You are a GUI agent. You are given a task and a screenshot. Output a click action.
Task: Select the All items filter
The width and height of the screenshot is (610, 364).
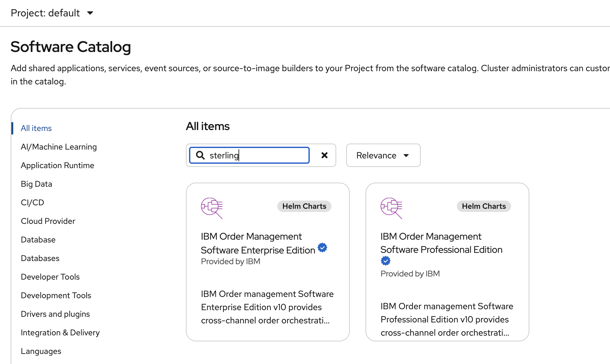36,128
